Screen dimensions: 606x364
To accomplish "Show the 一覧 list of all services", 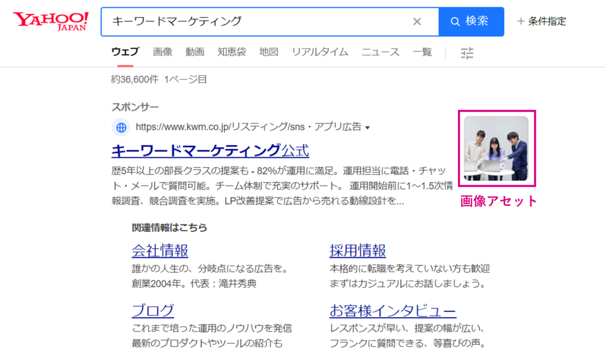I will [x=422, y=51].
